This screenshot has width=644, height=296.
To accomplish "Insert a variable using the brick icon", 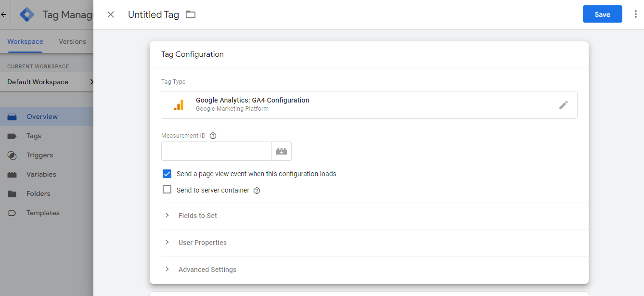I will tap(282, 151).
